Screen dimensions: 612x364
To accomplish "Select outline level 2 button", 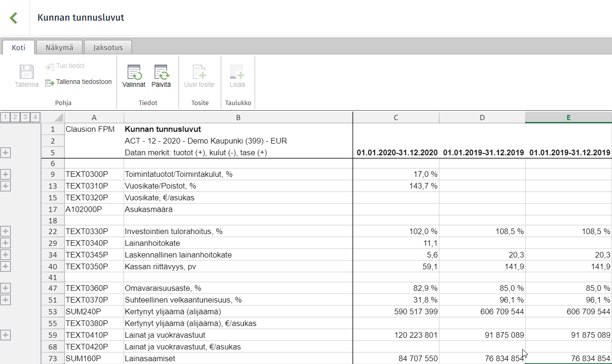I will pyautogui.click(x=15, y=117).
